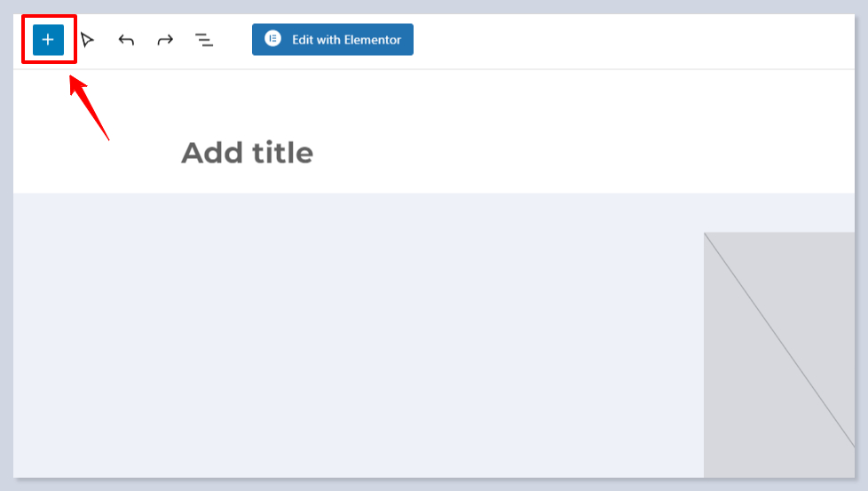
Task: Click the Elementor logo icon
Action: (x=272, y=39)
